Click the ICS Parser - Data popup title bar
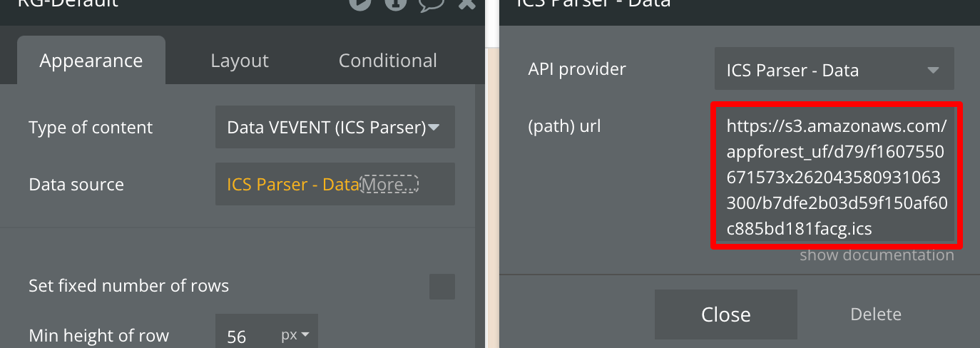 [x=713, y=4]
